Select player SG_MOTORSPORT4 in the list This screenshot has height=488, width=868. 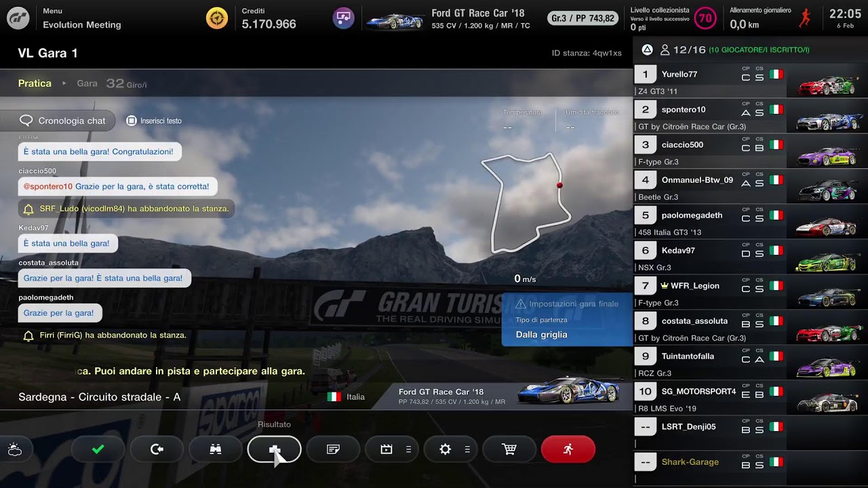click(751, 399)
